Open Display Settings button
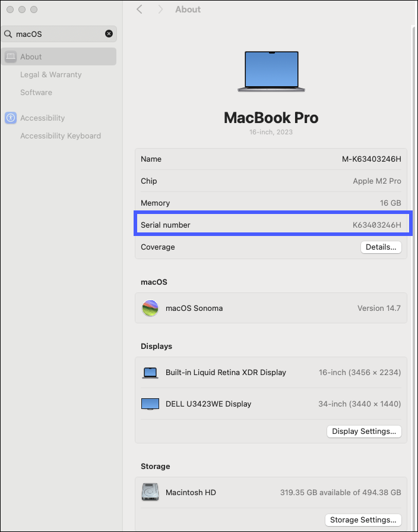The image size is (418, 532). click(x=364, y=431)
